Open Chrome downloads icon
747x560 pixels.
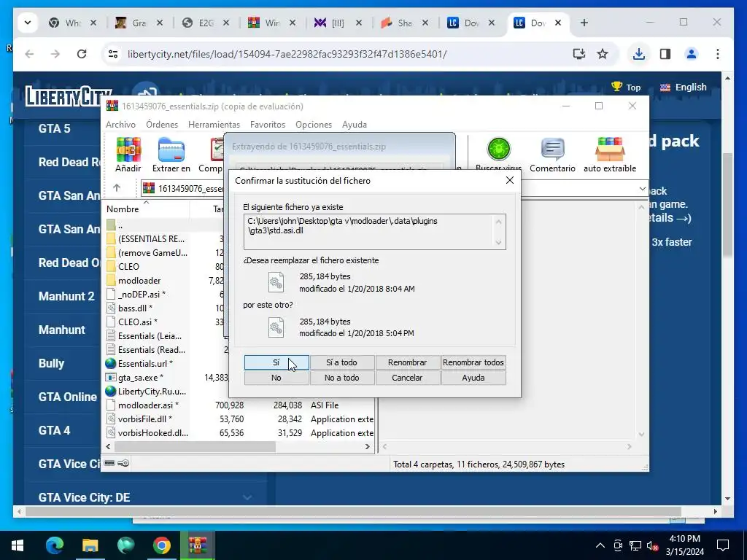(x=639, y=54)
